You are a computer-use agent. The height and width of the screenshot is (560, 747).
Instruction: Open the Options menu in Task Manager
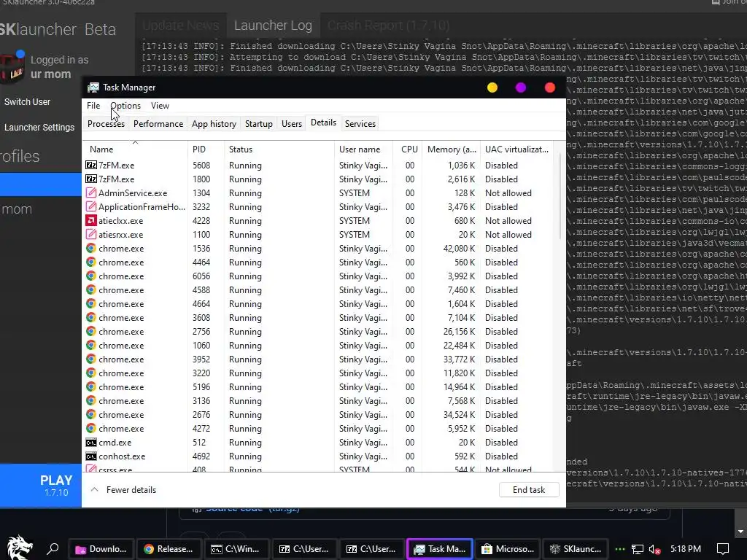[125, 106]
